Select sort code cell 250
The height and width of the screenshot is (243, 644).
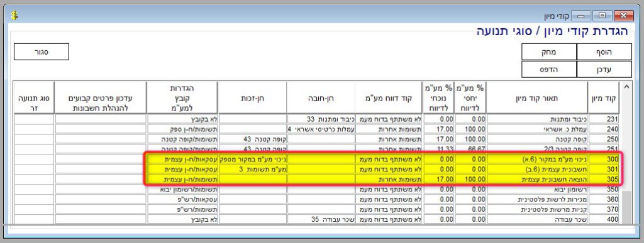point(603,139)
